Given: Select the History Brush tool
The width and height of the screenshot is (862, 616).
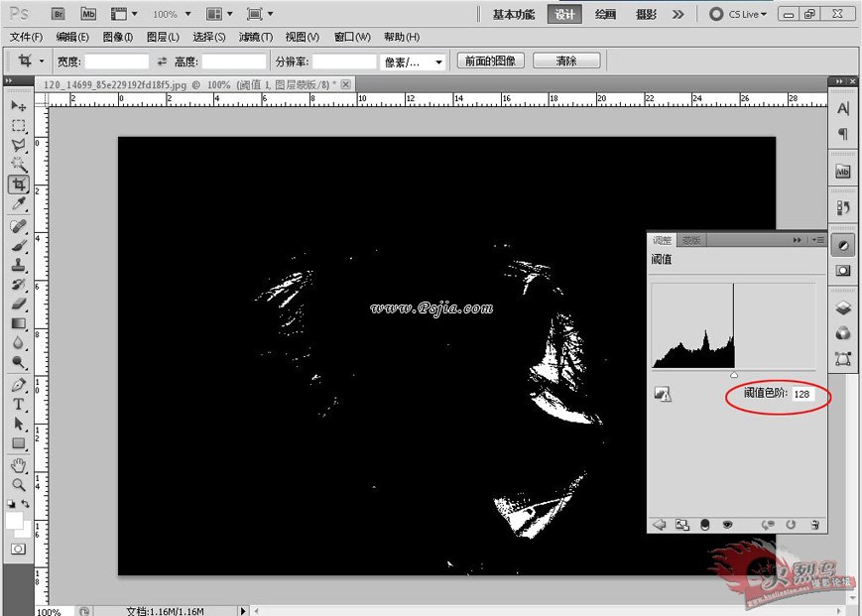Looking at the screenshot, I should (x=18, y=284).
